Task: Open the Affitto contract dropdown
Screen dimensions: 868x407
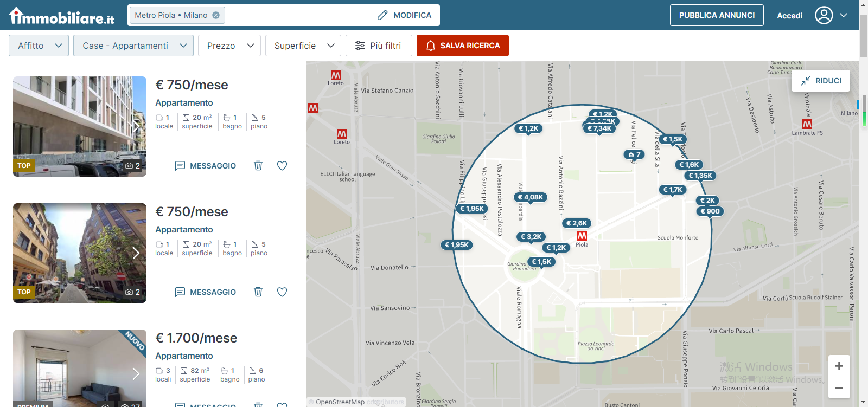Action: pyautogui.click(x=39, y=46)
